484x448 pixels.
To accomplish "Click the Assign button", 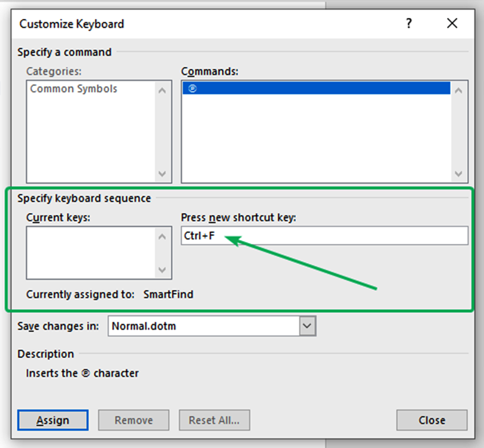I will click(x=52, y=420).
